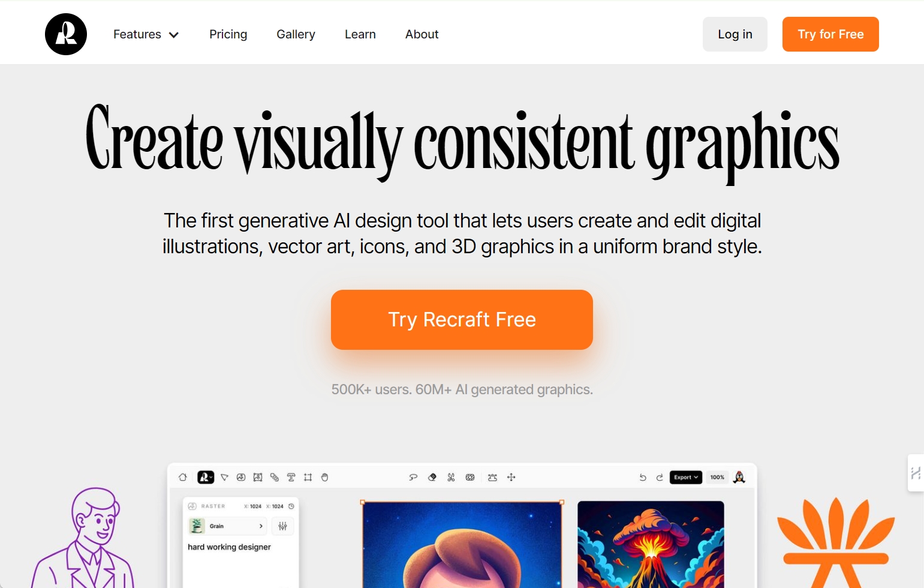Select the vectorize nodes tool
The height and width of the screenshot is (588, 924).
point(492,478)
